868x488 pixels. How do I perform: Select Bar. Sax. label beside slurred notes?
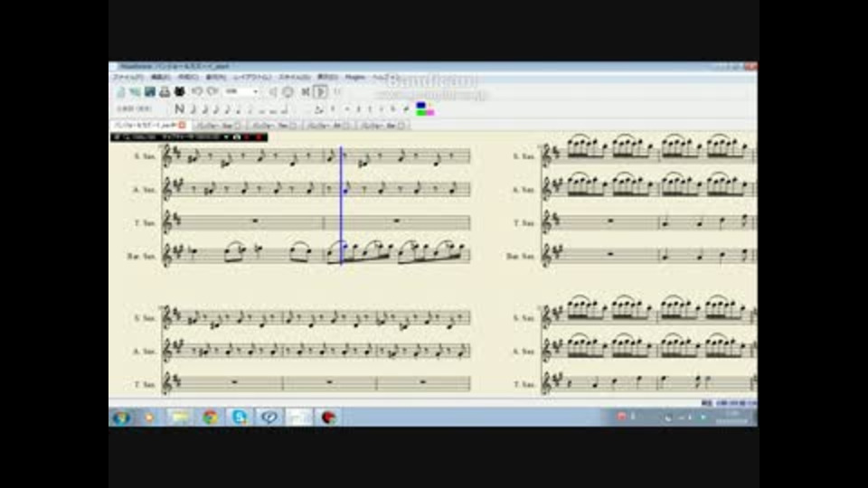(x=142, y=256)
